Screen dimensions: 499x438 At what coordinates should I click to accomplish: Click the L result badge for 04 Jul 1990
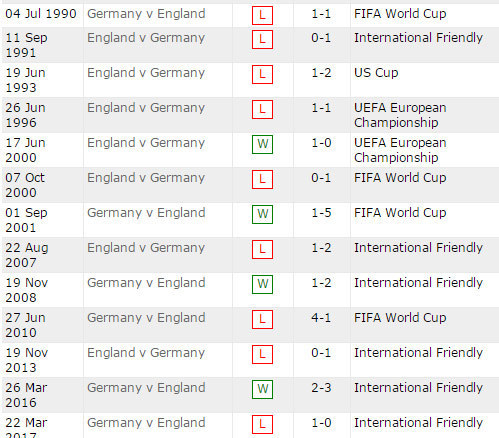coord(262,15)
